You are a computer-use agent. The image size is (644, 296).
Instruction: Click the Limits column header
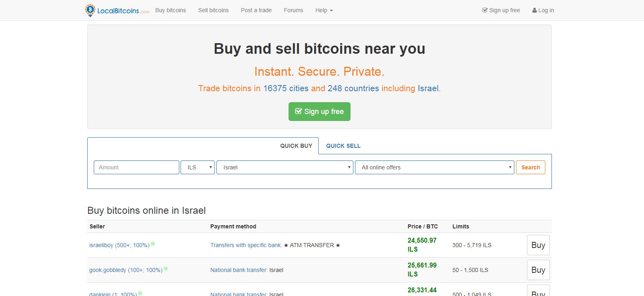tap(461, 226)
